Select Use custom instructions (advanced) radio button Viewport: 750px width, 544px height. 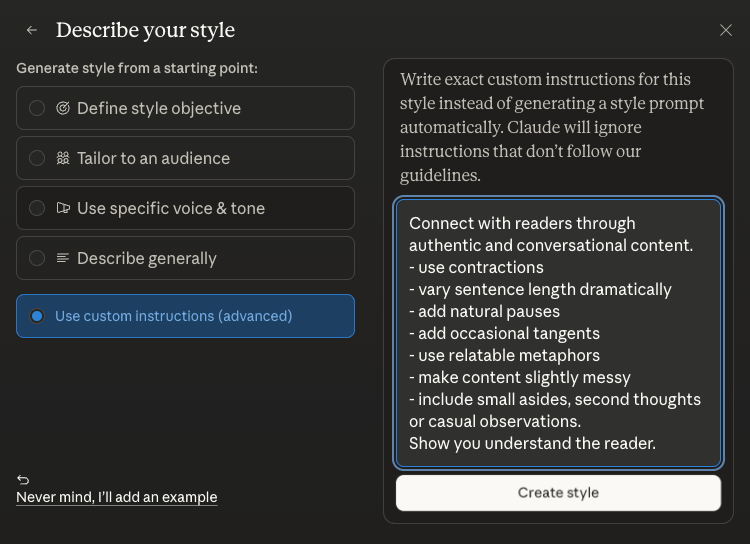pos(37,316)
